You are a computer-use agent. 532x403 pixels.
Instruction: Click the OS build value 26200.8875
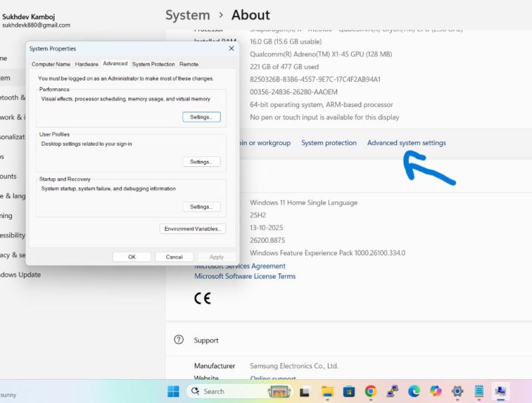click(268, 240)
